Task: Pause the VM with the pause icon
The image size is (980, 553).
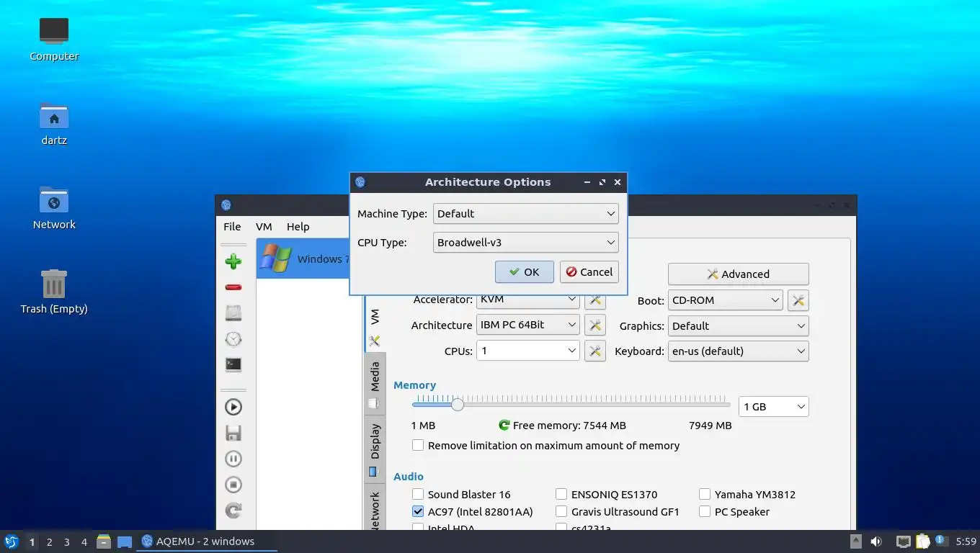Action: click(233, 459)
